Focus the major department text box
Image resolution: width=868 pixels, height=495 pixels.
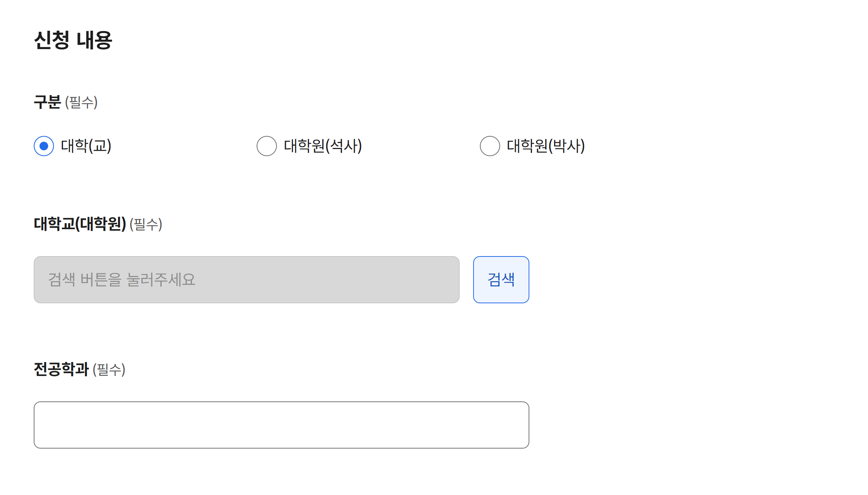tap(281, 424)
